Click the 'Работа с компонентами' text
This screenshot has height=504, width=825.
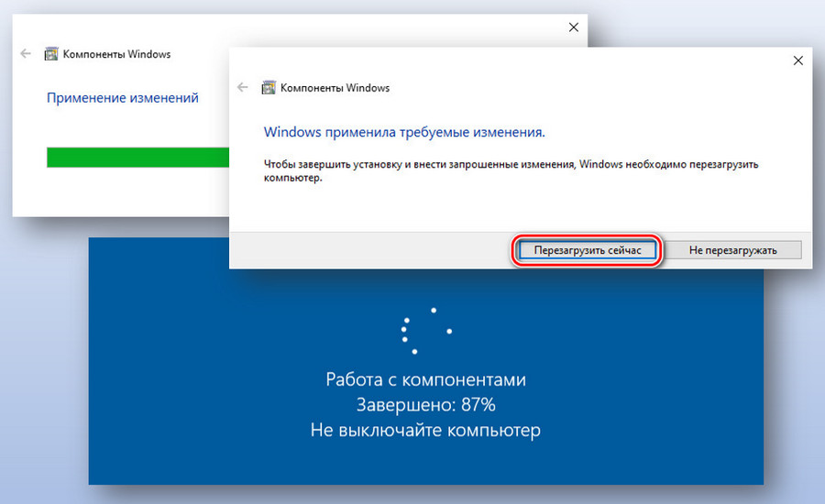tap(425, 379)
